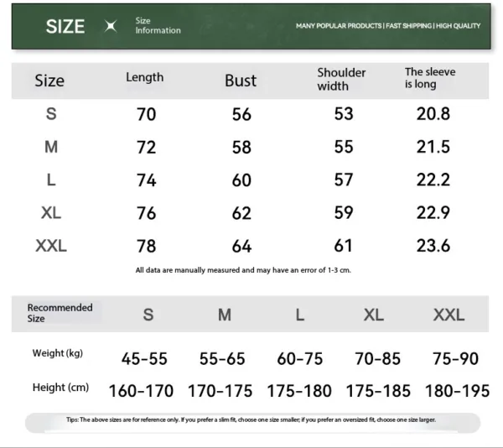Click the shoulder width value 59
The height and width of the screenshot is (448, 503).
(x=344, y=212)
